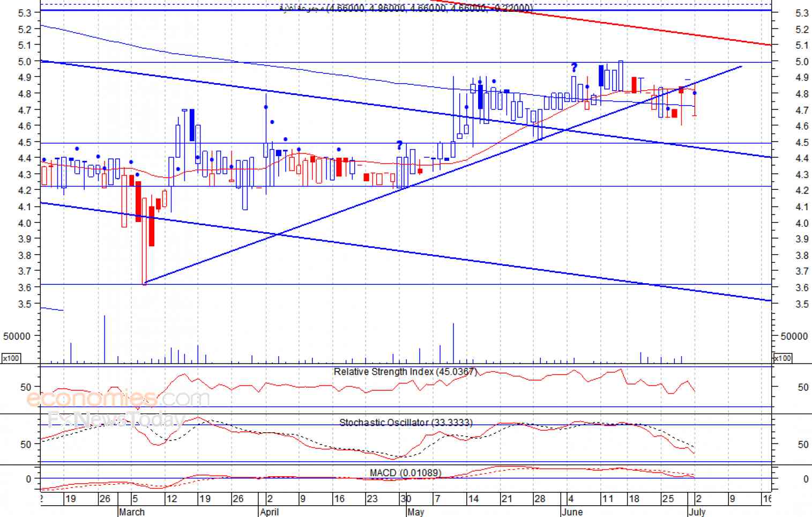Select date label 11 on the time axis
This screenshot has height=517, width=812.
[x=607, y=499]
